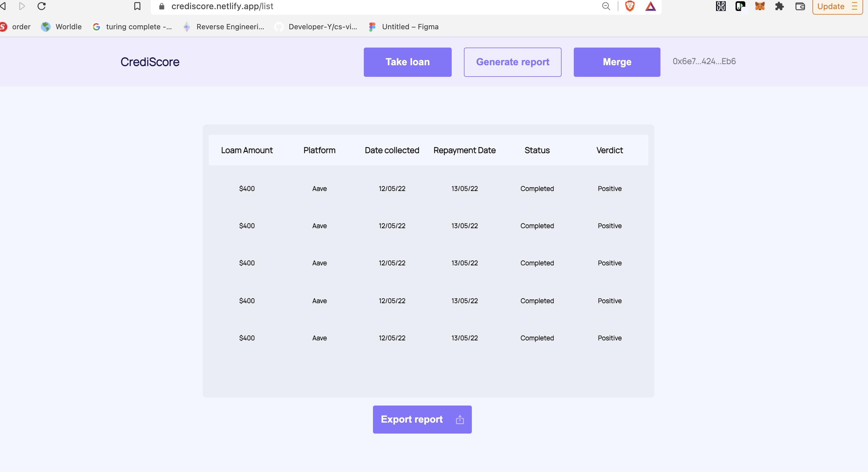Image resolution: width=868 pixels, height=472 pixels.
Task: Click Completed in the fifth table row
Action: pos(537,338)
